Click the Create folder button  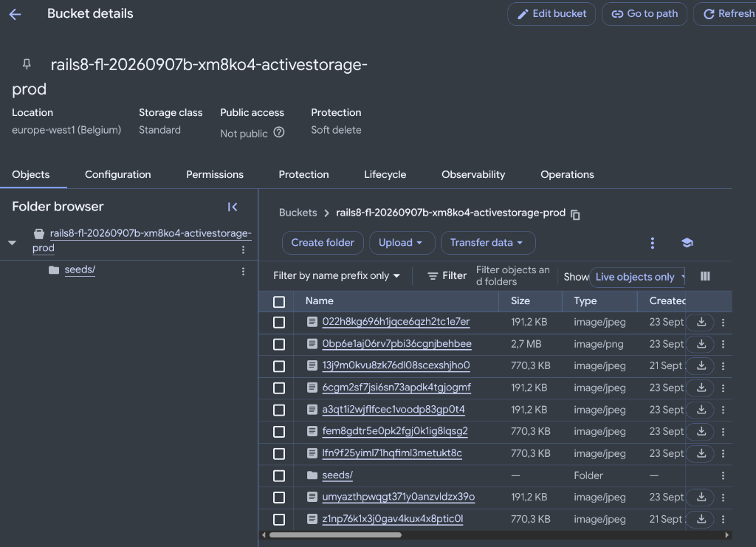pyautogui.click(x=323, y=242)
